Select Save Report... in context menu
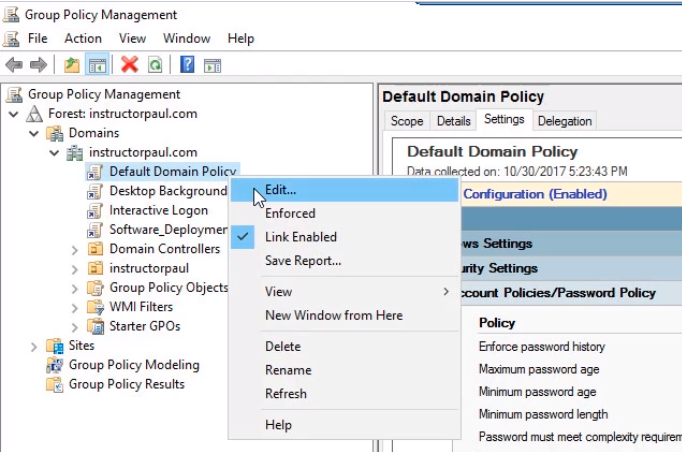682x452 pixels. [302, 261]
